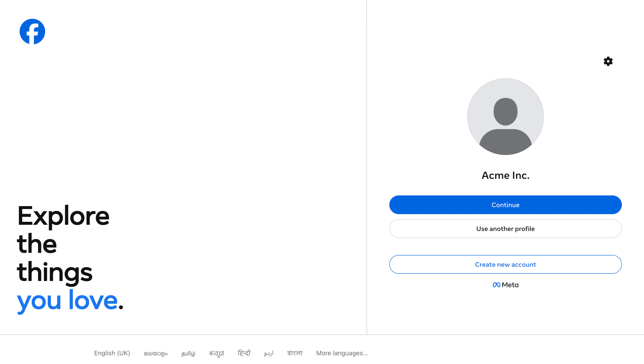
Task: Open More languages... list
Action: [x=342, y=353]
